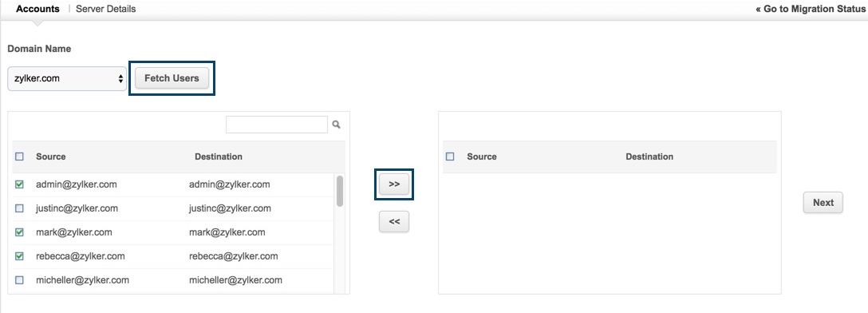
Task: Check the justinc@zylker.com checkbox
Action: [19, 209]
